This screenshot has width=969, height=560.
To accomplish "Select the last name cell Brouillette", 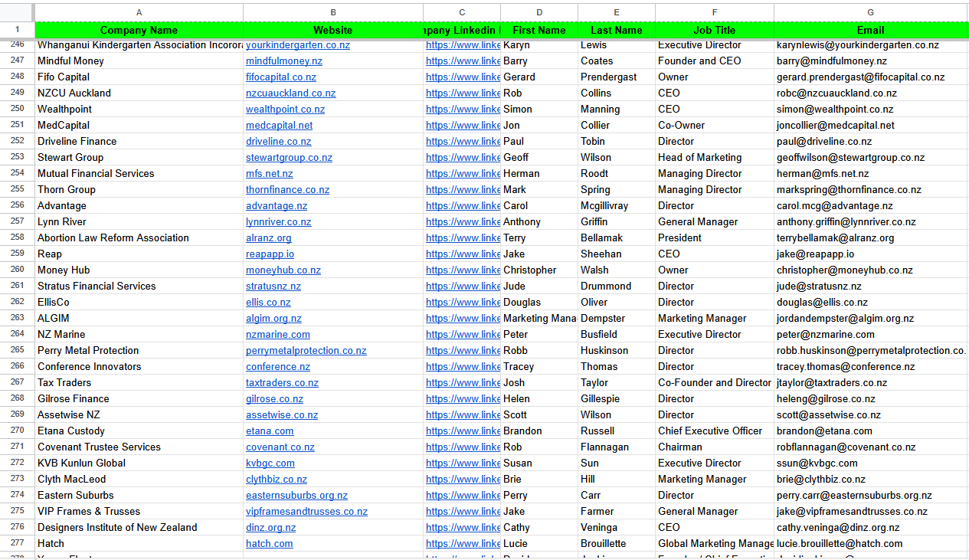I will click(617, 544).
